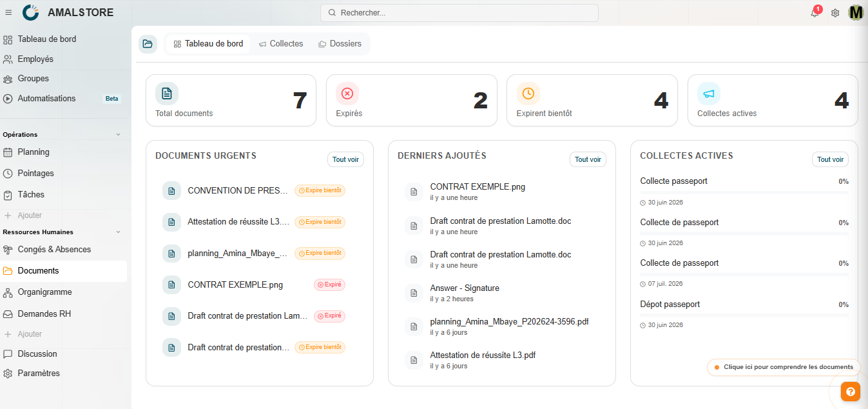Click Expiré badge on Draft contrat row
Viewport: 868px width, 409px height.
[329, 316]
